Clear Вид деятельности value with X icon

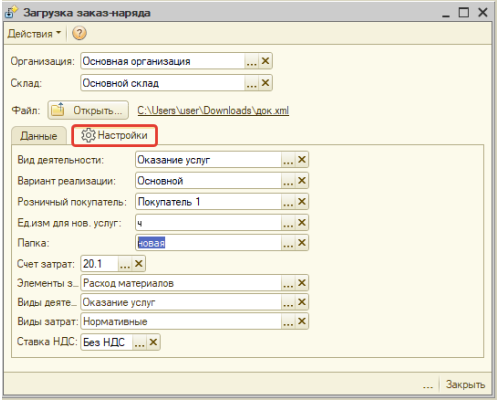[x=302, y=159]
